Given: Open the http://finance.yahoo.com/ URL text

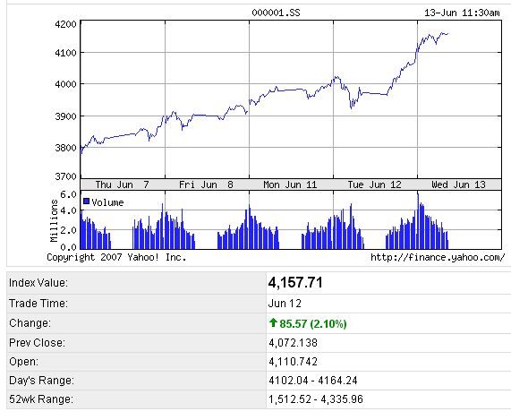Looking at the screenshot, I should tap(438, 257).
